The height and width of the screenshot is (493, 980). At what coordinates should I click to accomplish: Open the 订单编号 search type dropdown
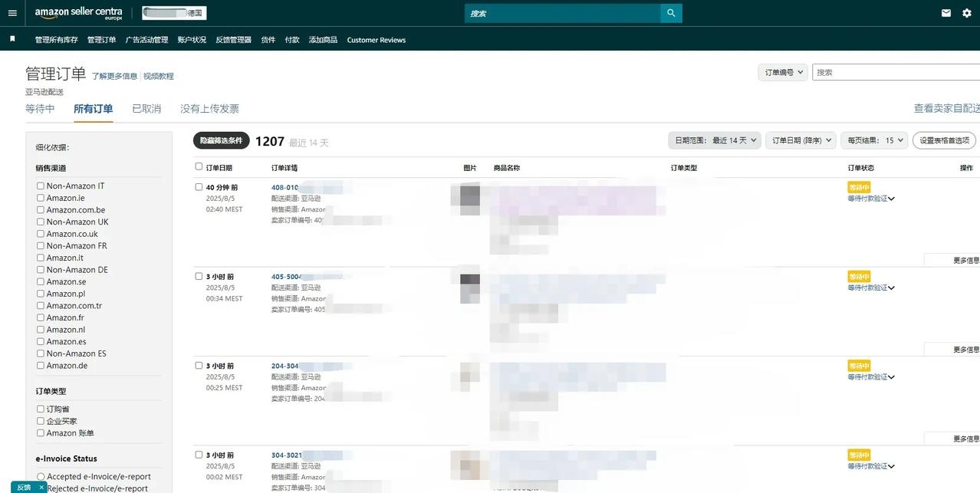783,72
